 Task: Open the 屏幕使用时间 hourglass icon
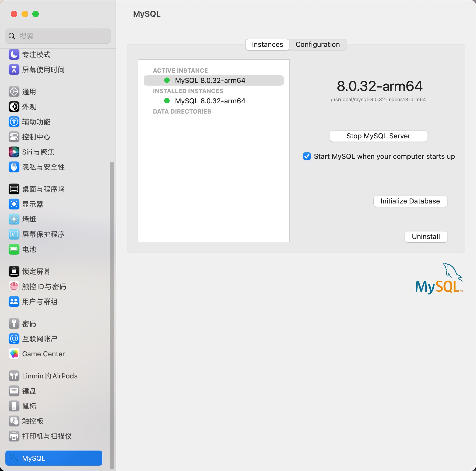(x=14, y=70)
